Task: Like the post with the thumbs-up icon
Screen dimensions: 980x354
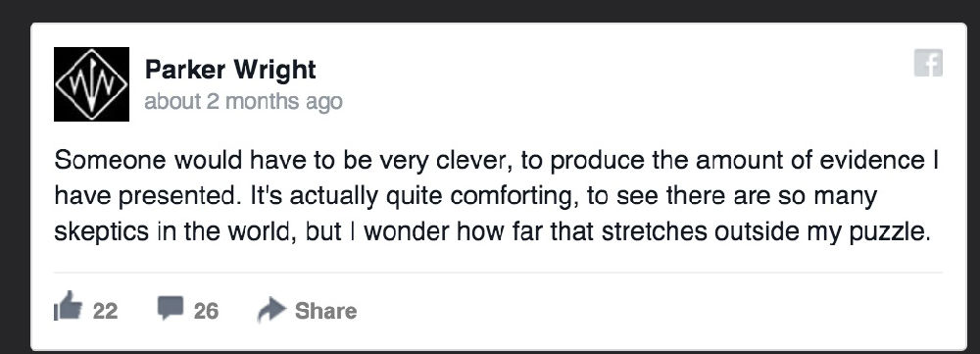Action: pyautogui.click(x=69, y=307)
